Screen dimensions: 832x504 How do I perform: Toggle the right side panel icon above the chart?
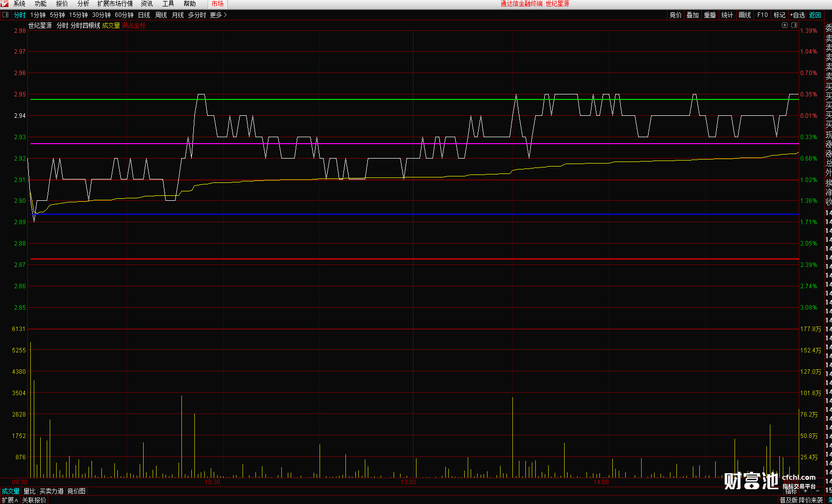pos(794,25)
